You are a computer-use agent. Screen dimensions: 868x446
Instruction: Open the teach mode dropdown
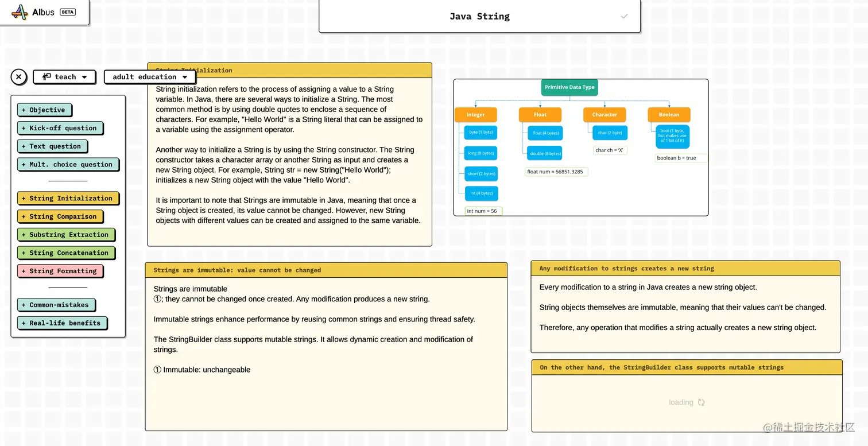click(64, 77)
